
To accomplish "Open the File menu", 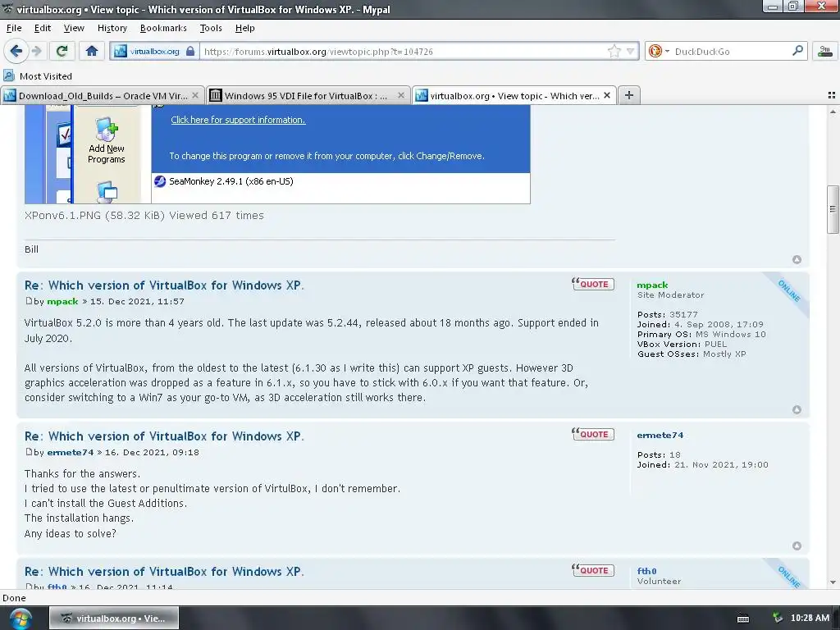I will (14, 28).
